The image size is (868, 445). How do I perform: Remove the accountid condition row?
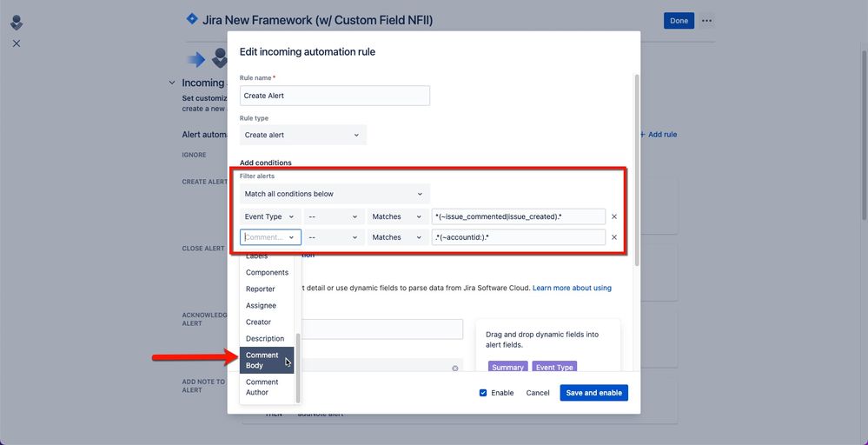click(x=614, y=237)
